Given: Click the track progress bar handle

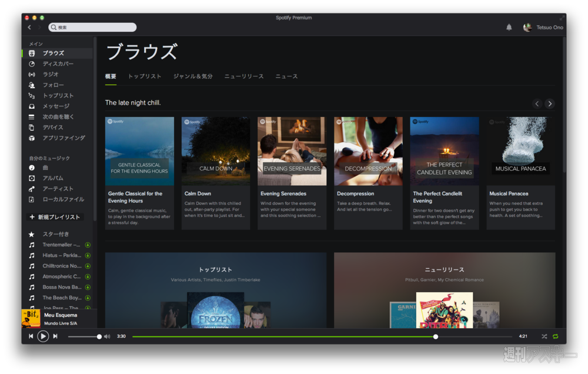Looking at the screenshot, I should (435, 337).
